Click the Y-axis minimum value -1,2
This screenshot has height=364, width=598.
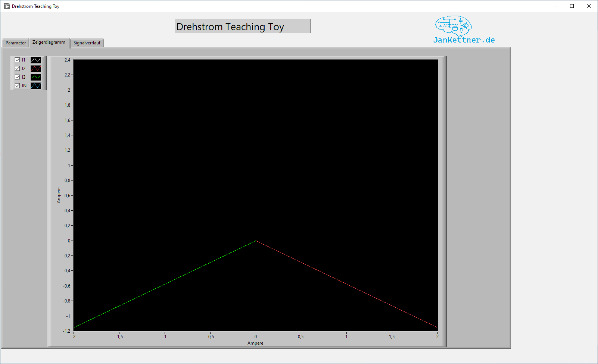(66, 331)
